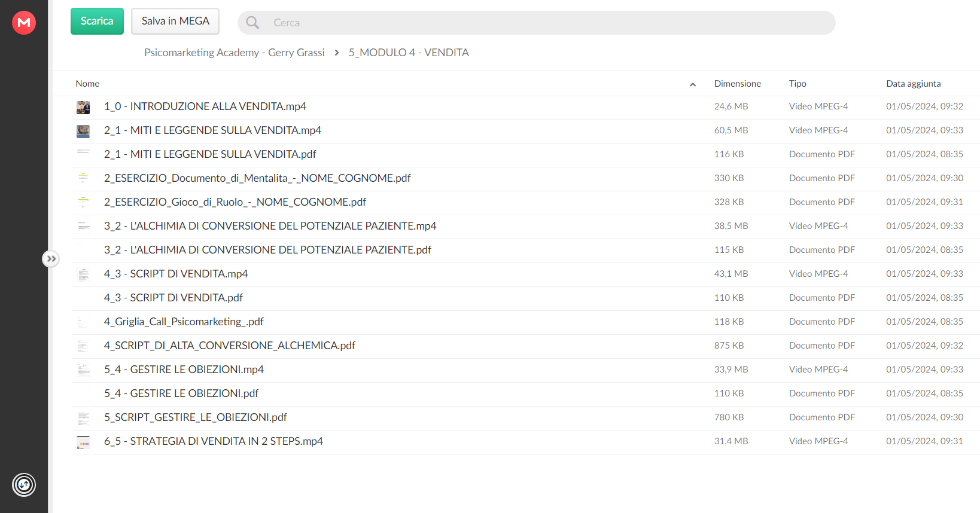Select file 4_3 - SCRIPT DI VENDITA.pdf
This screenshot has height=513, width=980.
(x=174, y=298)
